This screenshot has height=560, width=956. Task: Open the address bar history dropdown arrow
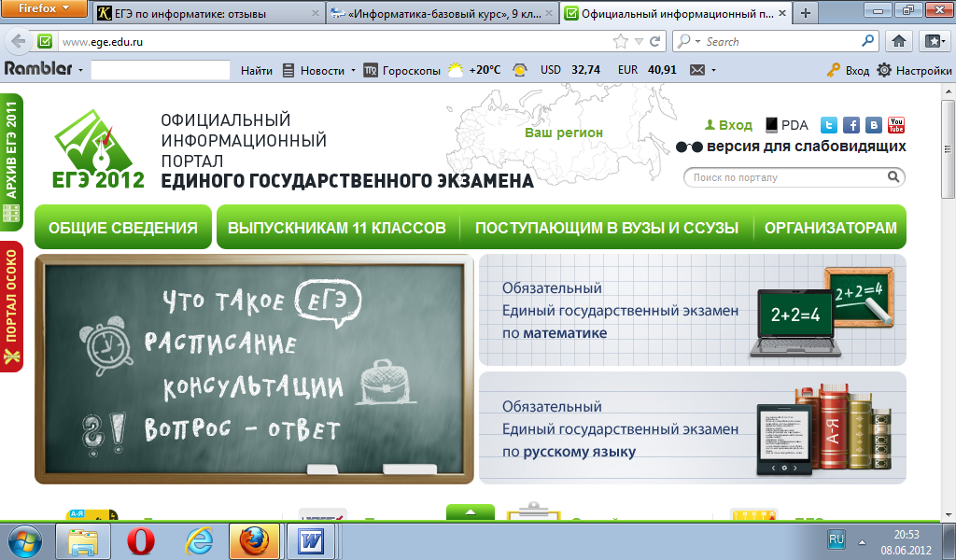(x=639, y=41)
